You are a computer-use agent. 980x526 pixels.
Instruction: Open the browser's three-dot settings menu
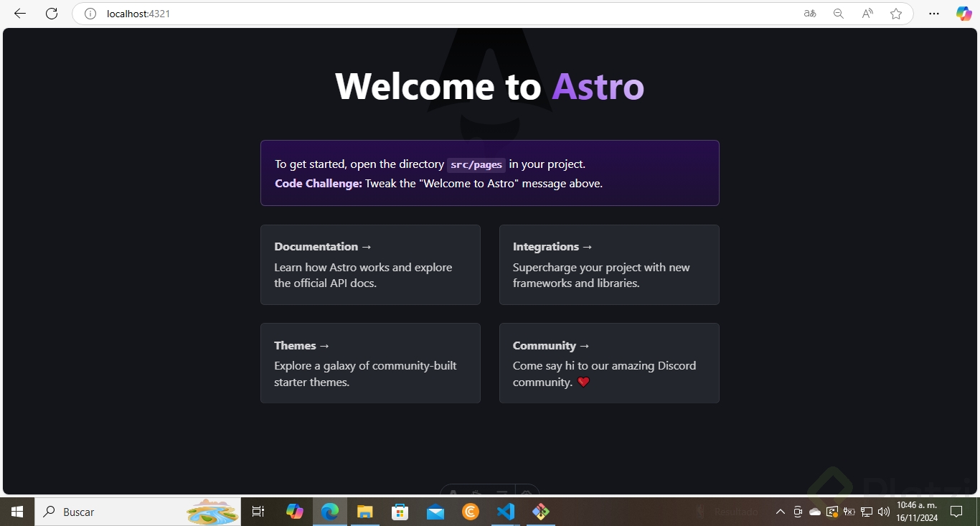click(x=934, y=14)
